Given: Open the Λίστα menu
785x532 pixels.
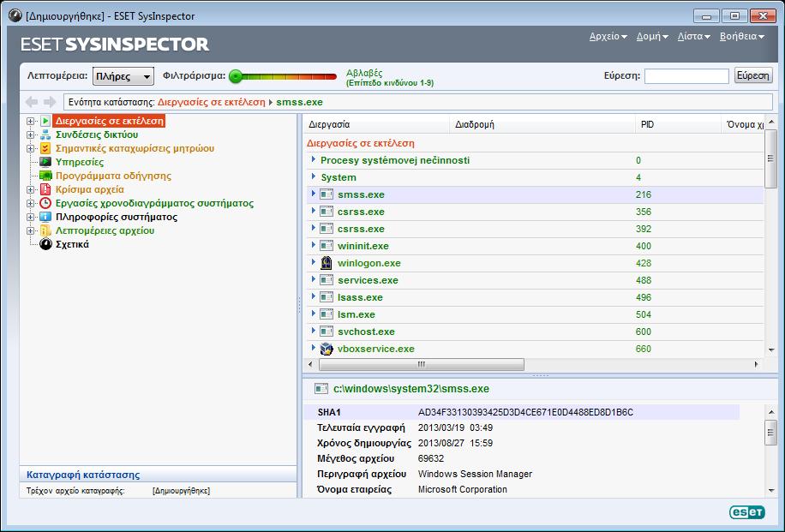Looking at the screenshot, I should (693, 37).
